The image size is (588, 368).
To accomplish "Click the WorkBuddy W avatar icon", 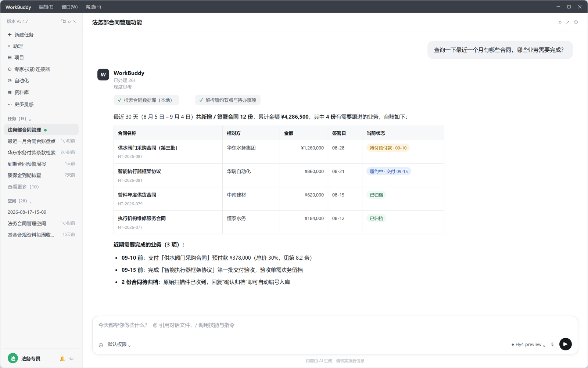I will click(x=103, y=74).
